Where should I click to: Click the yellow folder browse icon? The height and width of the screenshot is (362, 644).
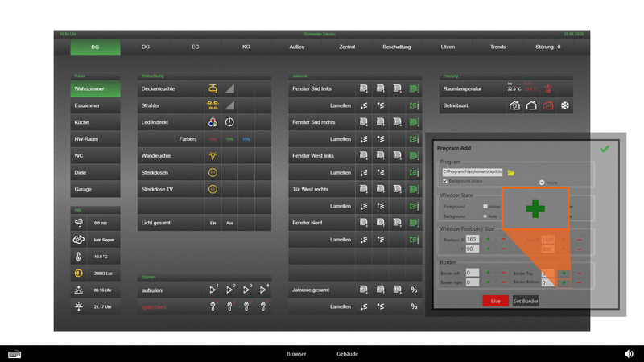pyautogui.click(x=510, y=172)
